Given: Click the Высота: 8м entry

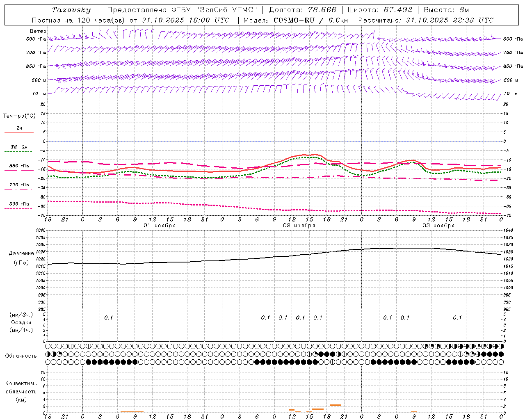Looking at the screenshot, I should point(446,10).
